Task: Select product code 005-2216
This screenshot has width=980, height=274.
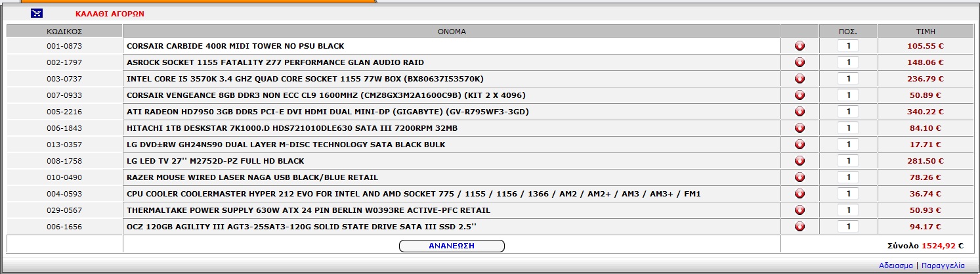Action: (x=64, y=112)
